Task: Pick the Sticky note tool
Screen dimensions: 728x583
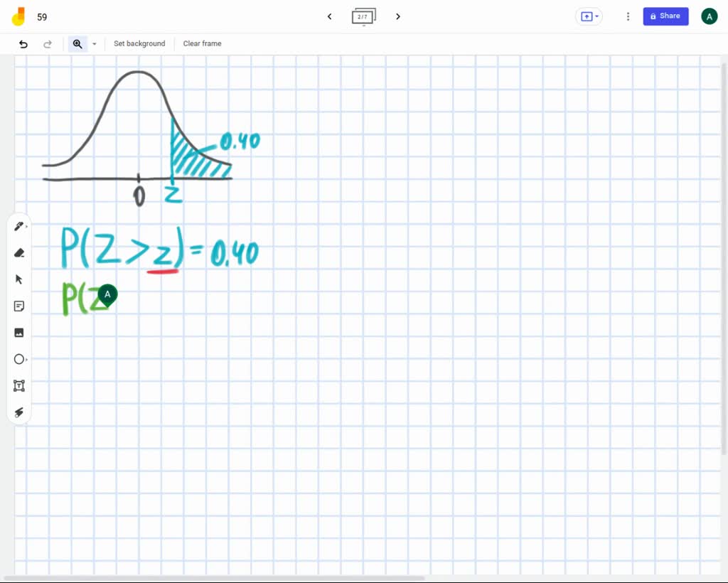Action: point(19,306)
